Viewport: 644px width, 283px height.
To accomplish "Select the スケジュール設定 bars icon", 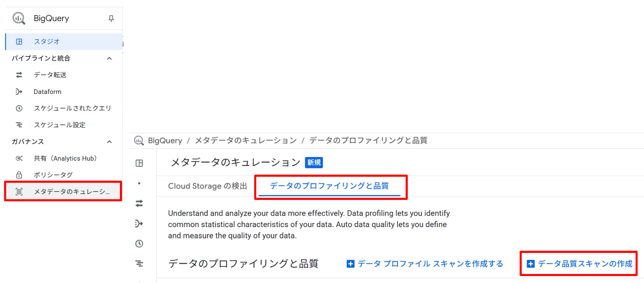I will coord(19,125).
